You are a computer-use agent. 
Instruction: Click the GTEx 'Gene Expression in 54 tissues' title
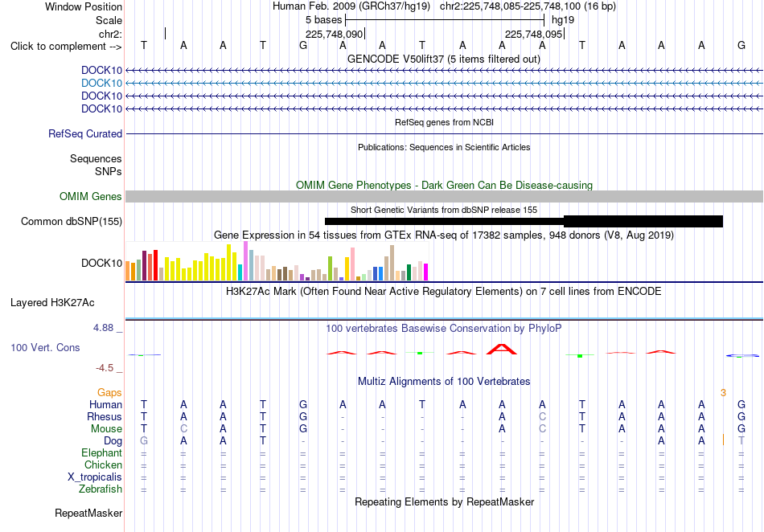click(x=444, y=235)
